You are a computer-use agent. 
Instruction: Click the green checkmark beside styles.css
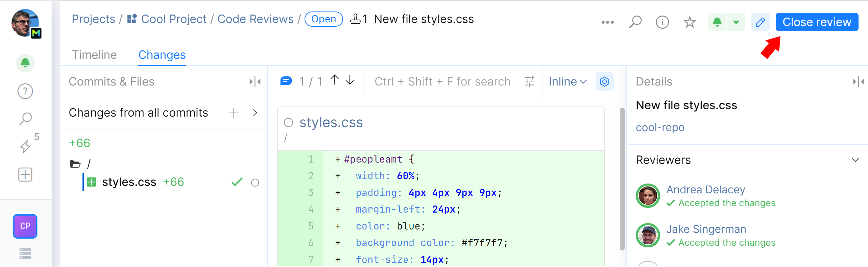click(x=237, y=182)
